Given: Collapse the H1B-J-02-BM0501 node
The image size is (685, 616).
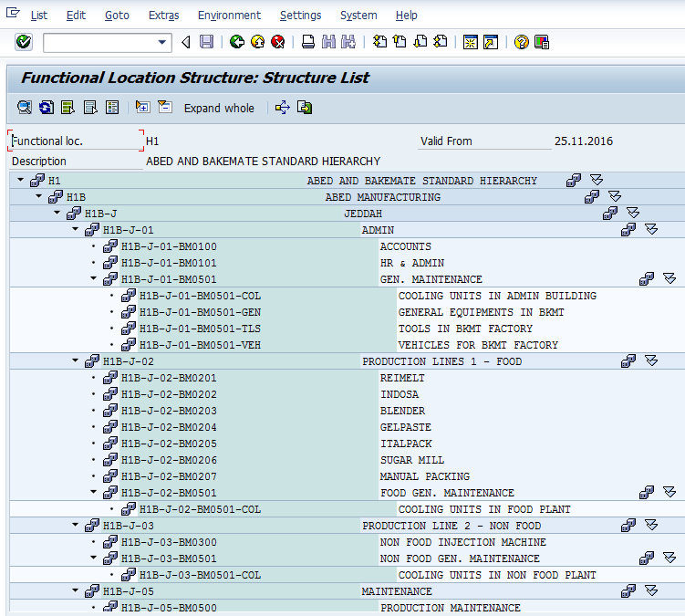Looking at the screenshot, I should [x=93, y=492].
